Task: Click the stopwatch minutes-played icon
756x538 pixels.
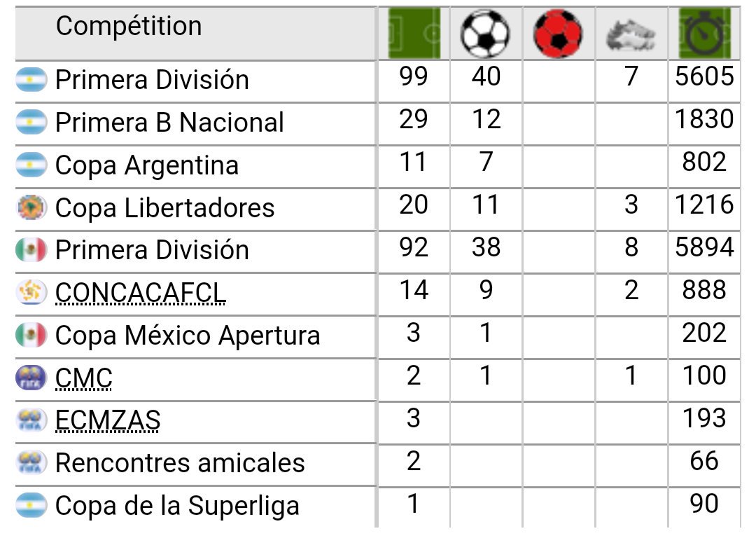Action: [704, 34]
